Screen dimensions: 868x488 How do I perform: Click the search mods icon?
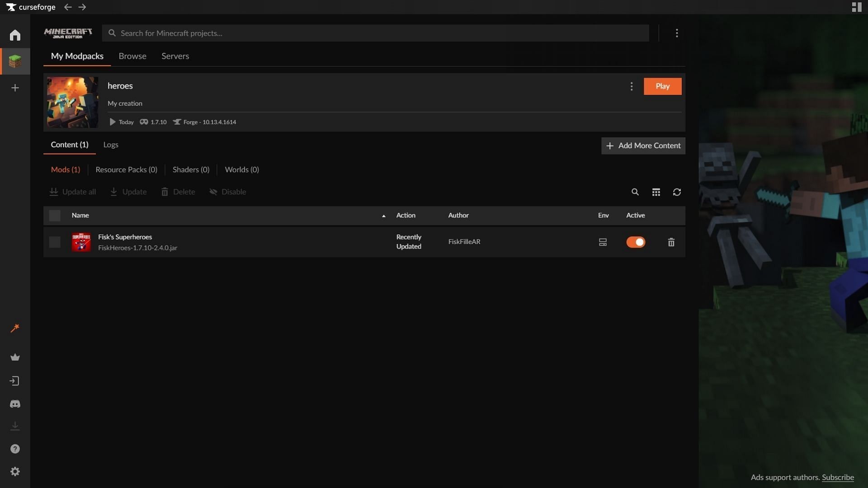coord(634,192)
